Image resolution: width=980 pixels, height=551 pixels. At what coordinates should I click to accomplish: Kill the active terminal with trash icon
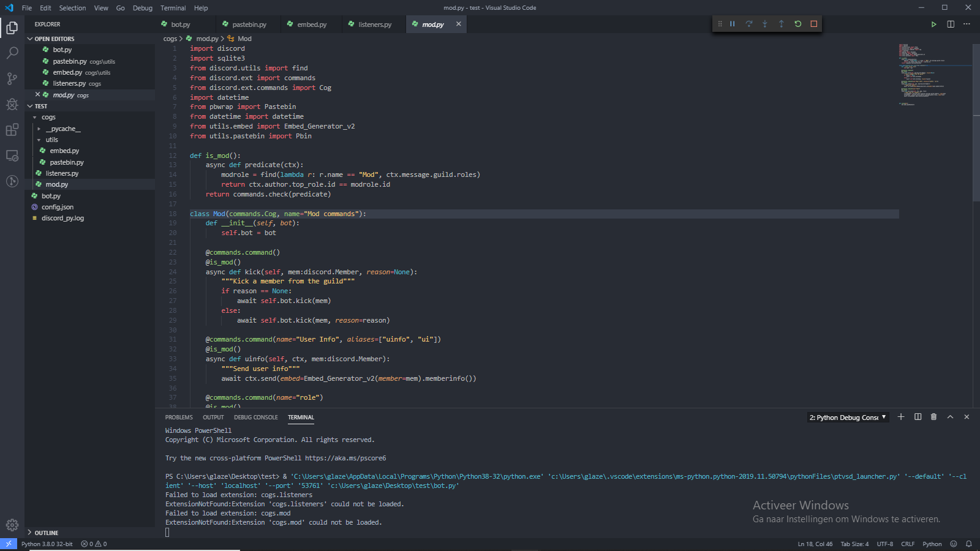coord(933,417)
